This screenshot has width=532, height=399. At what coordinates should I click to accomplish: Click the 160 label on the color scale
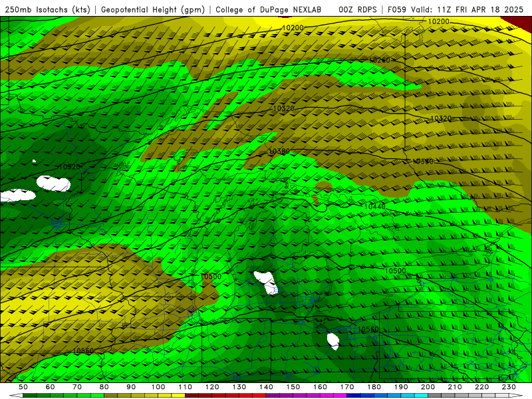[x=320, y=387]
